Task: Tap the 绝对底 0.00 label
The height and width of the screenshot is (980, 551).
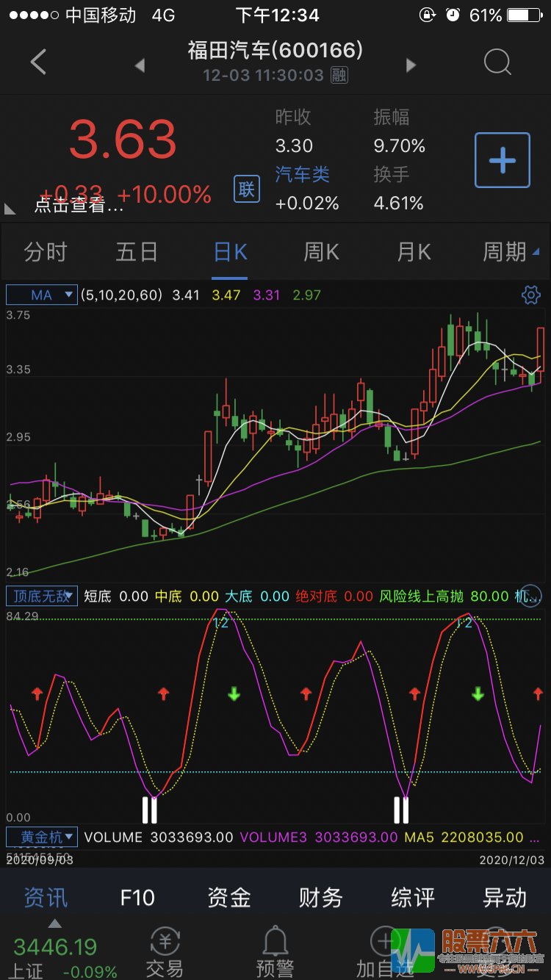Action: (334, 596)
